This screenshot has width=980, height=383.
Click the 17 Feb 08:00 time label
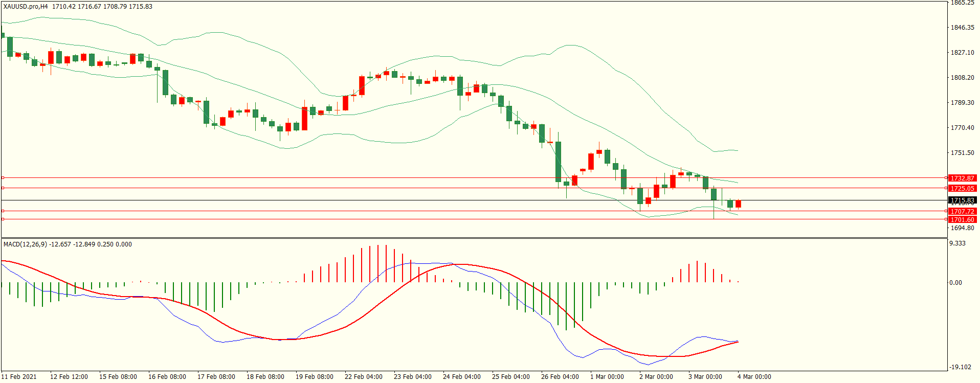pos(216,377)
